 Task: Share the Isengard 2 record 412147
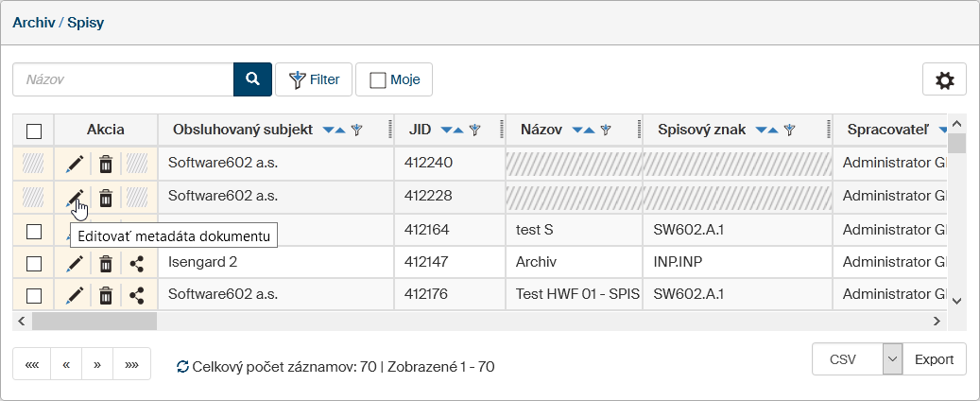point(137,264)
